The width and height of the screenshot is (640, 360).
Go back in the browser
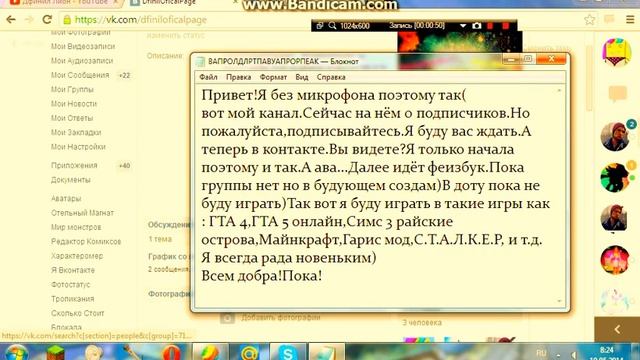point(11,20)
